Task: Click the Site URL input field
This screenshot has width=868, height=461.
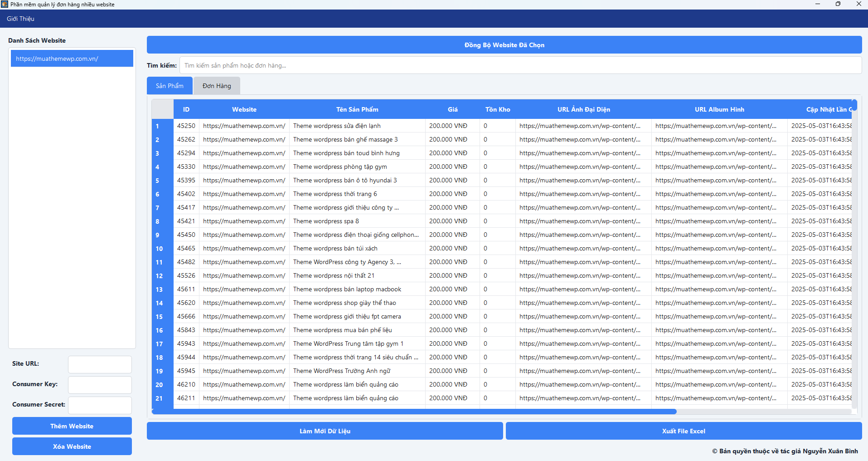Action: tap(100, 364)
